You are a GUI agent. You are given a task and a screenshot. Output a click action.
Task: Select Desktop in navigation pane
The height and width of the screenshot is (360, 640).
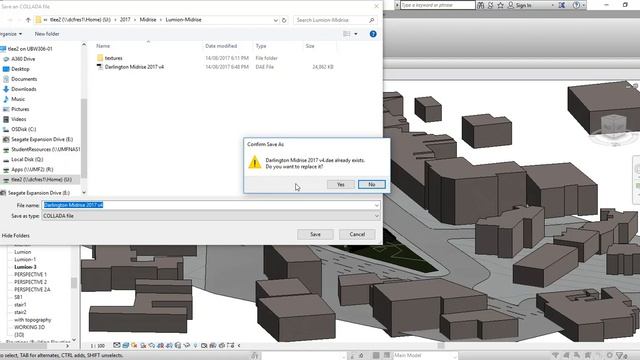(20, 69)
